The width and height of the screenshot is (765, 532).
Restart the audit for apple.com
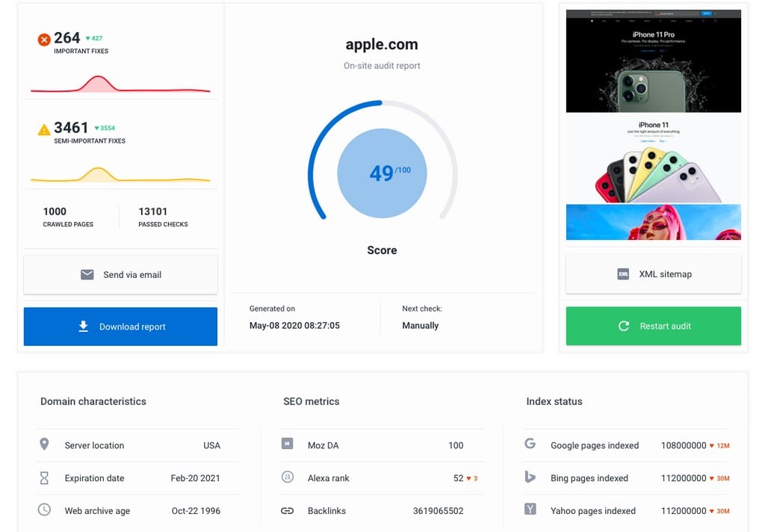pos(653,326)
